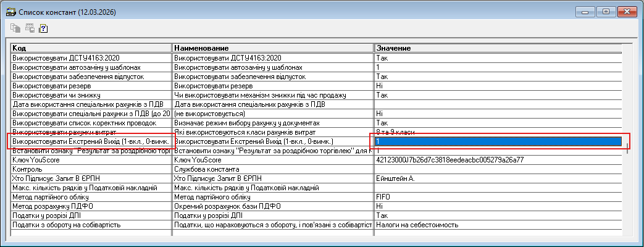
Task: Select the Використовувати ДСТУ4163:2020 code cell
Action: click(91, 57)
